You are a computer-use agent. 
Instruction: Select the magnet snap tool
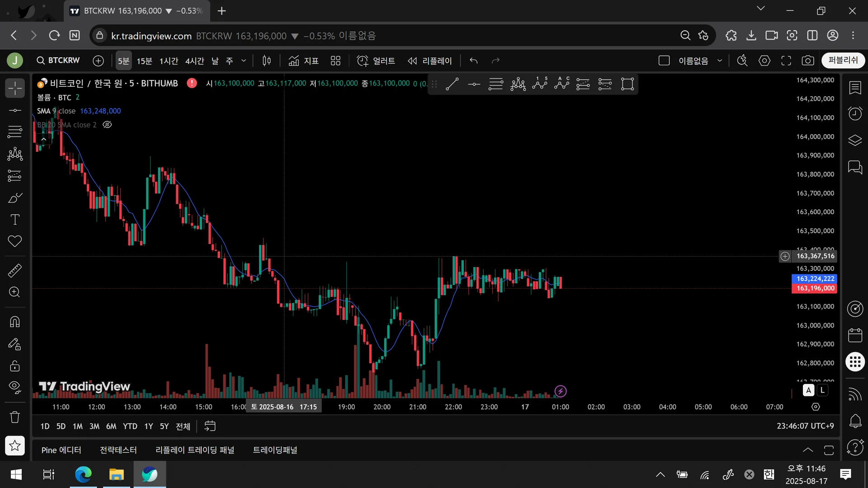(14, 322)
